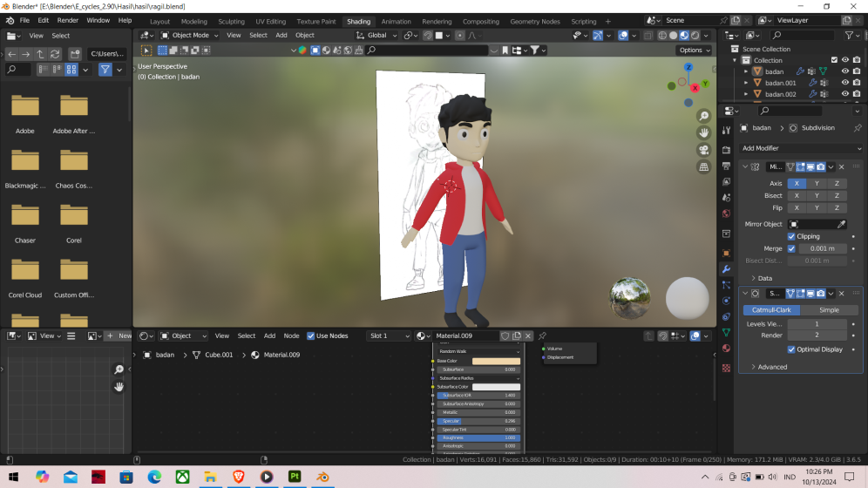The width and height of the screenshot is (868, 488).
Task: Expand the badan.002 outliner item
Action: (746, 94)
